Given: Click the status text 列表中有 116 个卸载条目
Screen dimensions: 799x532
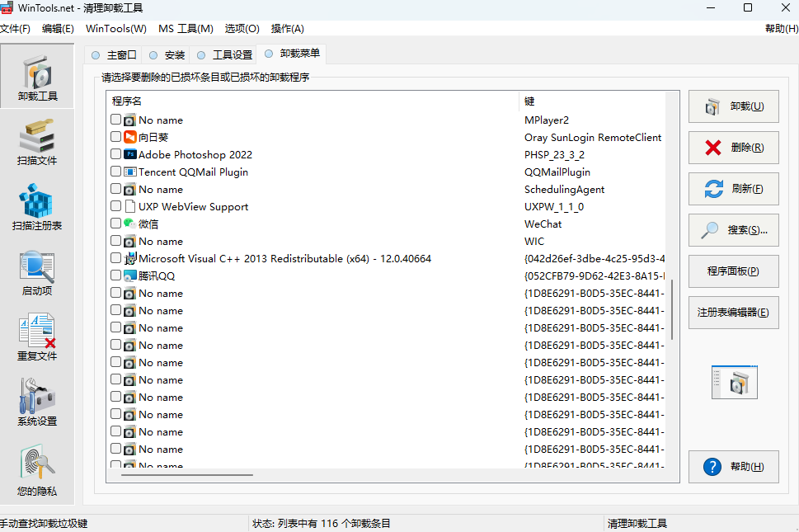Looking at the screenshot, I should pyautogui.click(x=334, y=523).
